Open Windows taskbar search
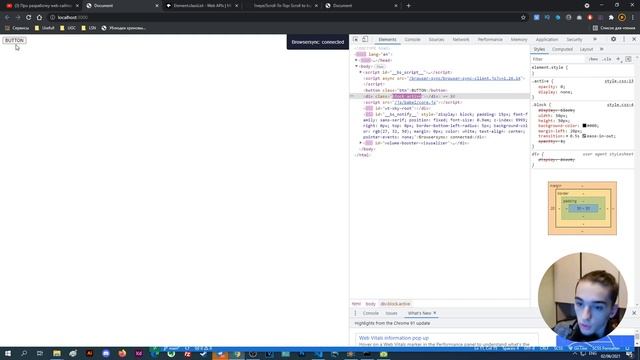 (24, 354)
